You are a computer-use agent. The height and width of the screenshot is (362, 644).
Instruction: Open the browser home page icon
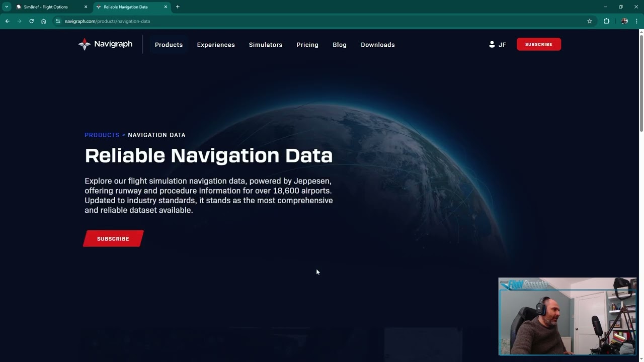[x=44, y=21]
